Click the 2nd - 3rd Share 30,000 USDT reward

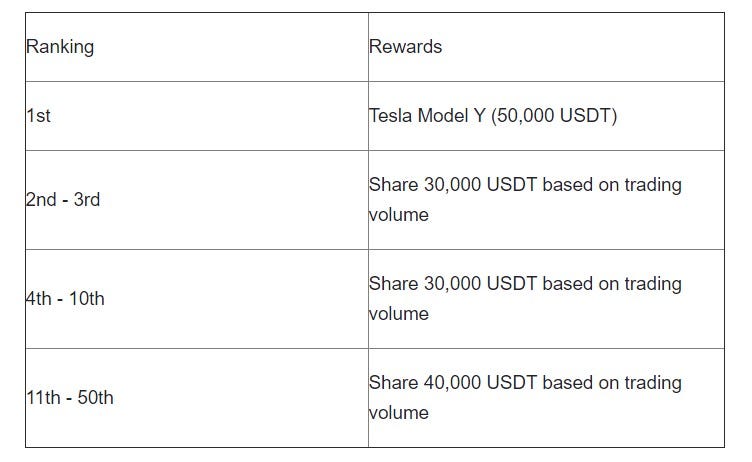(x=525, y=200)
